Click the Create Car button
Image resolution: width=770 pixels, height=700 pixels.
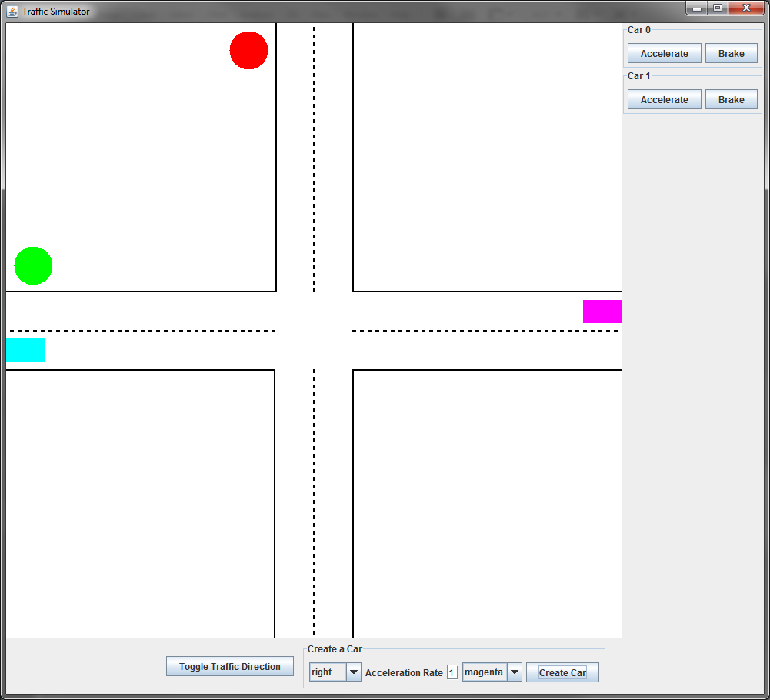(562, 673)
